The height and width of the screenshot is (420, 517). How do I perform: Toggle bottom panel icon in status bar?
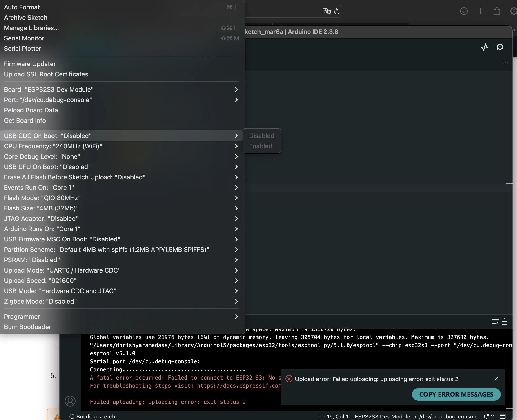[503, 416]
